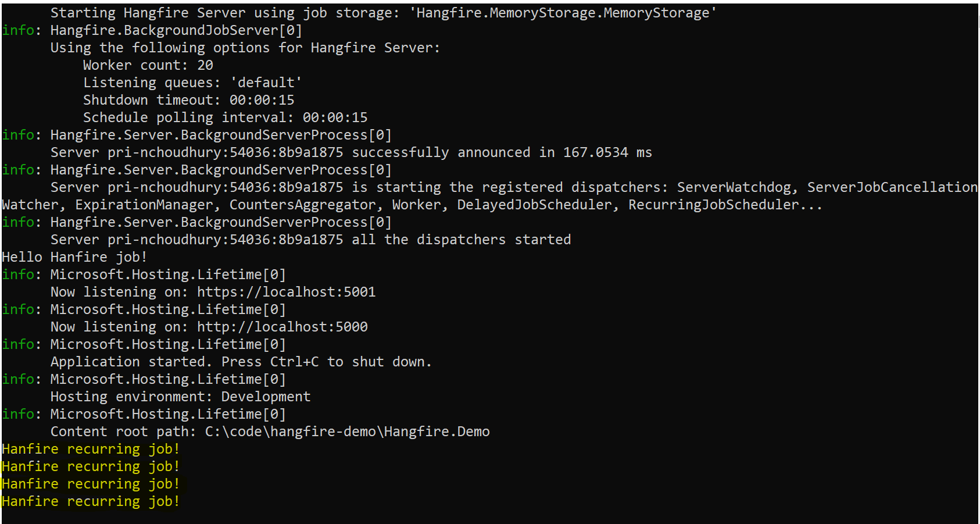980x524 pixels.
Task: Click the 'Hello Hanfire job!' output line
Action: [74, 257]
